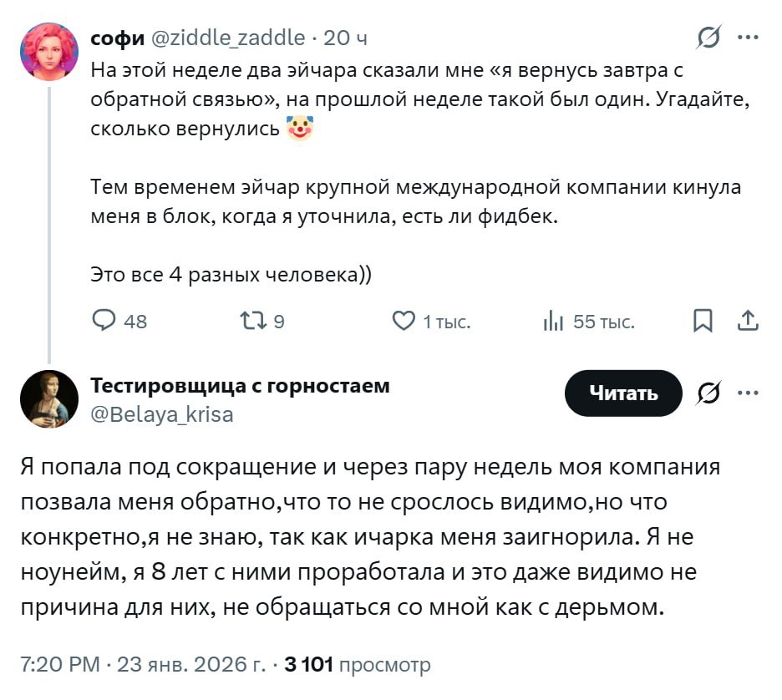Share софи's tweet via share icon
Image resolution: width=782 pixels, height=700 pixels.
click(748, 321)
